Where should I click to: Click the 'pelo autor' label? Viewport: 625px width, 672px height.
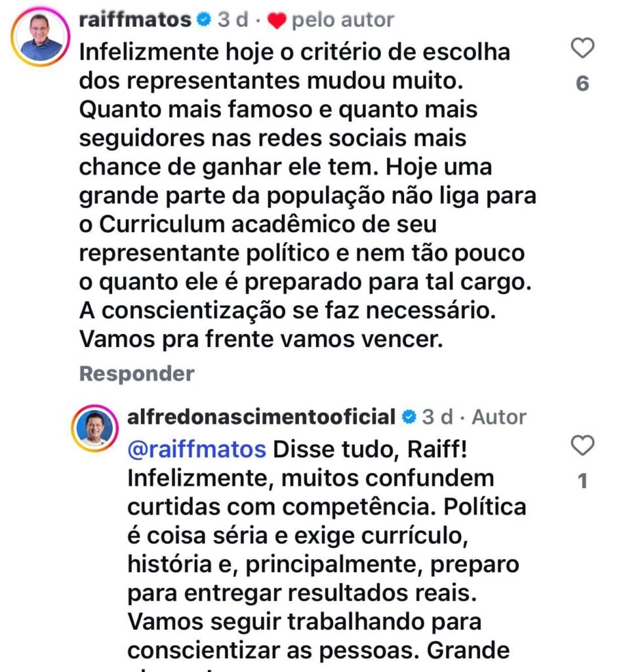342,20
